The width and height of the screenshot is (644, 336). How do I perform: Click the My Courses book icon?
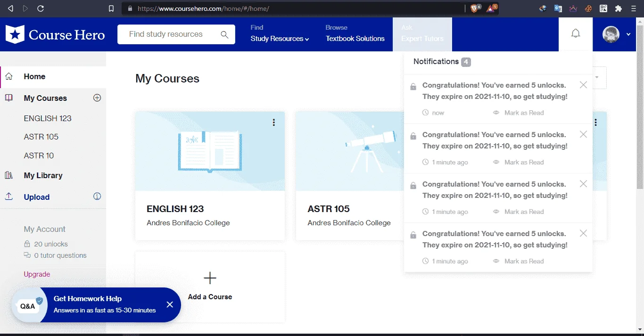pos(9,98)
